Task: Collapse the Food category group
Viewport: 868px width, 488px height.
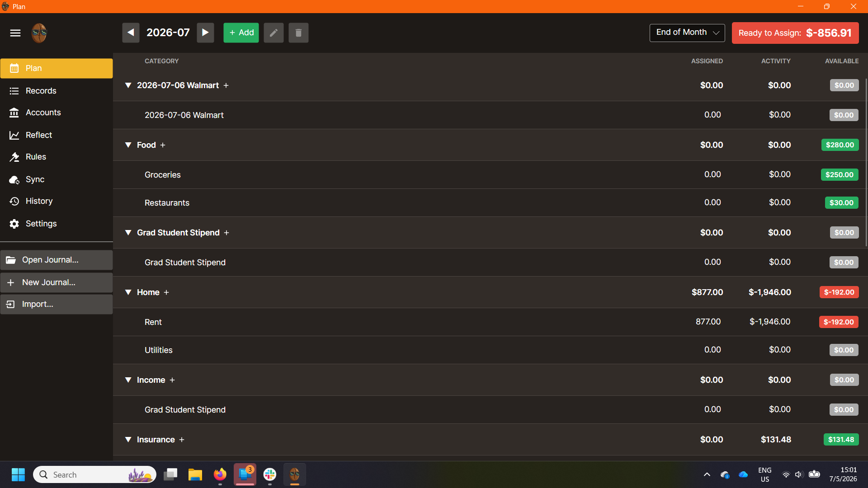Action: (128, 145)
